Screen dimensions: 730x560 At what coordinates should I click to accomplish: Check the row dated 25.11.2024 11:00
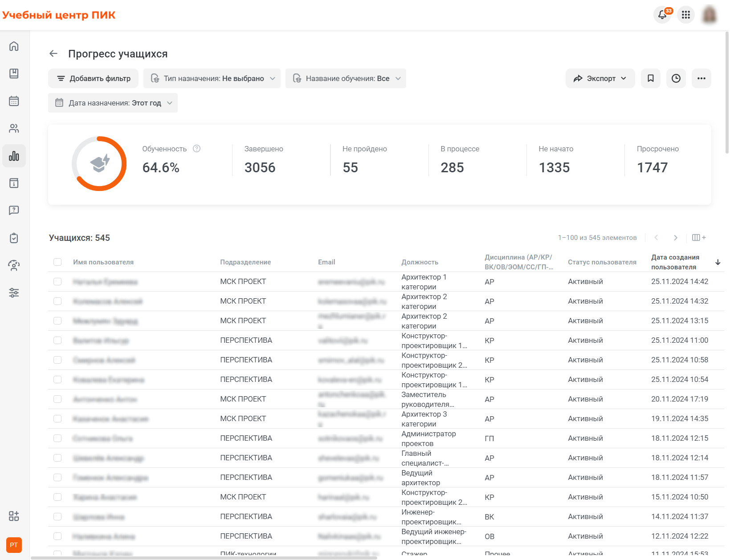coord(57,340)
